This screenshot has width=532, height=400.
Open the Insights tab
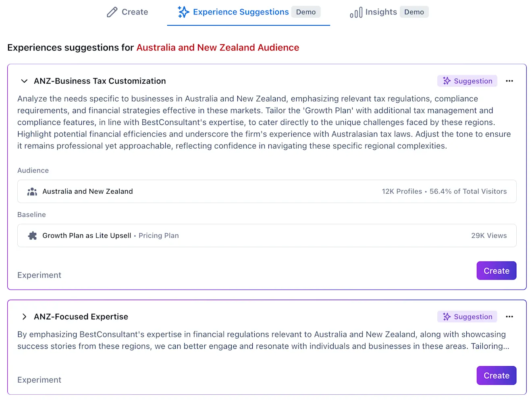(389, 12)
